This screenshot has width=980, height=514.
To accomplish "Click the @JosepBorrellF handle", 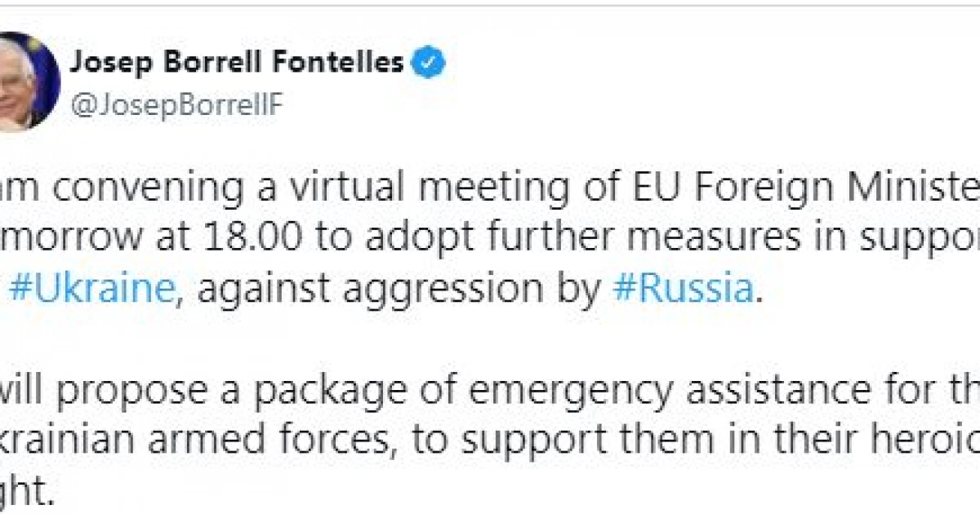I will pos(176,107).
